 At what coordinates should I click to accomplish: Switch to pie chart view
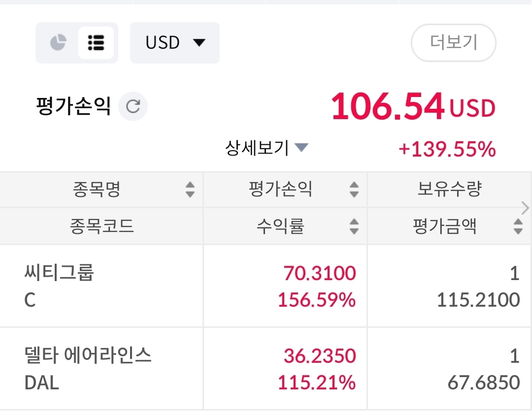[58, 43]
